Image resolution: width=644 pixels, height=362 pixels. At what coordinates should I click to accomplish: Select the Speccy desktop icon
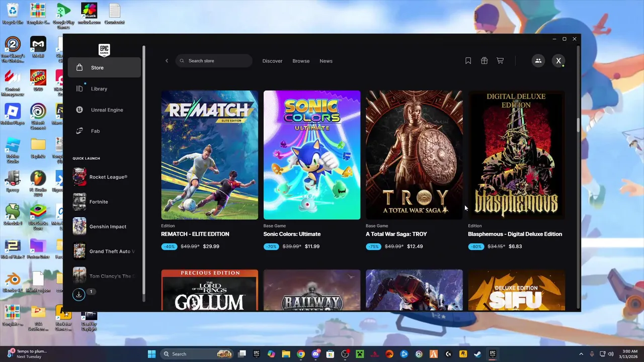point(13,181)
